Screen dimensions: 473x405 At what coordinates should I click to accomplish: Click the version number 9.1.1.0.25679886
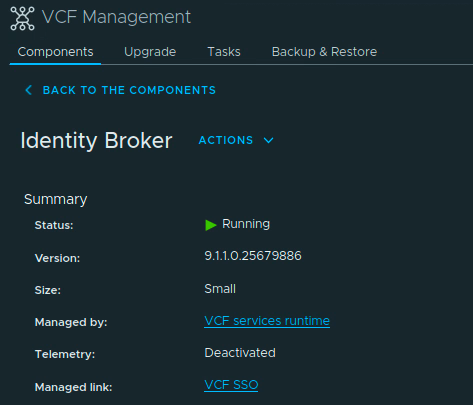pos(253,256)
